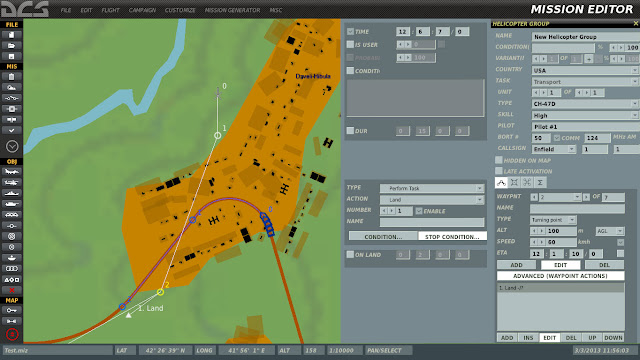Image resolution: width=640 pixels, height=360 pixels.
Task: Open the Skill dropdown showing High
Action: pyautogui.click(x=585, y=116)
